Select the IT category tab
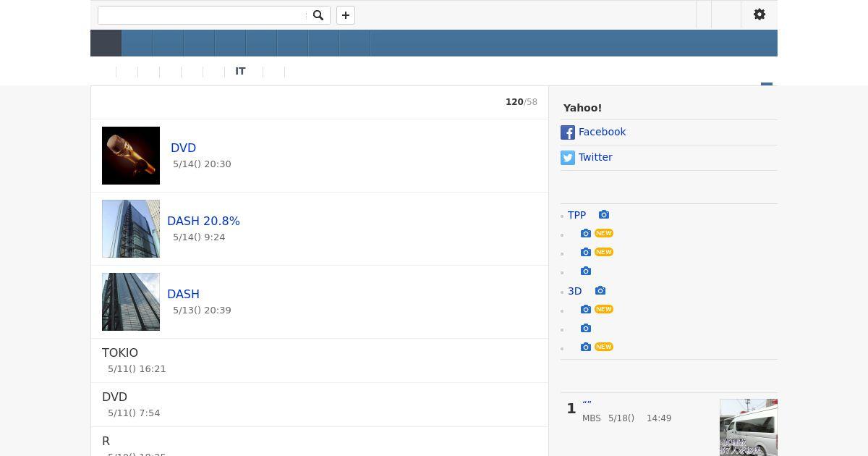 240,72
